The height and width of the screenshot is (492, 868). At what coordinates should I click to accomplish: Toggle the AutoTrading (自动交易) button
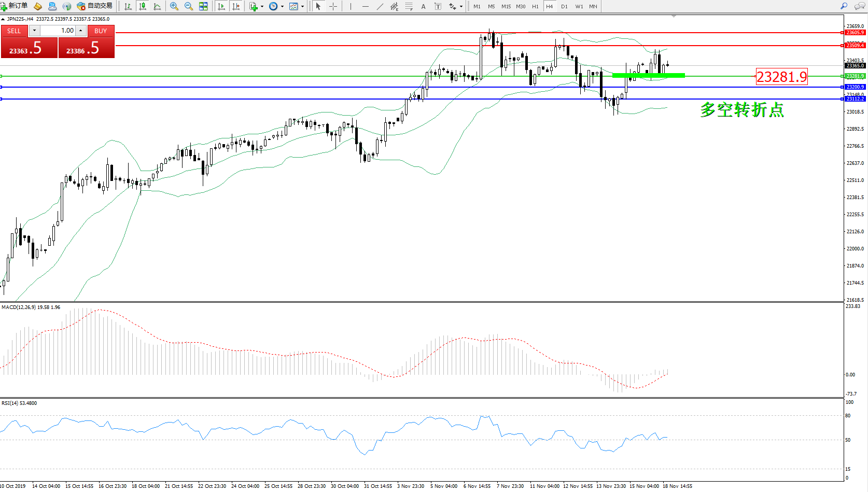[x=94, y=6]
